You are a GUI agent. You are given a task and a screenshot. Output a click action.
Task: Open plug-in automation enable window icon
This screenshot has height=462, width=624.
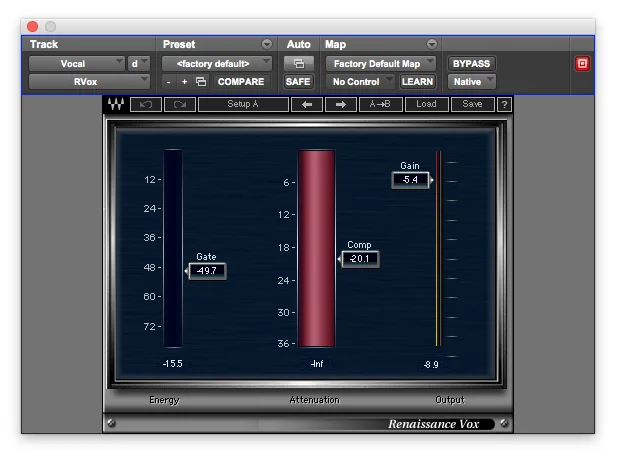(299, 64)
